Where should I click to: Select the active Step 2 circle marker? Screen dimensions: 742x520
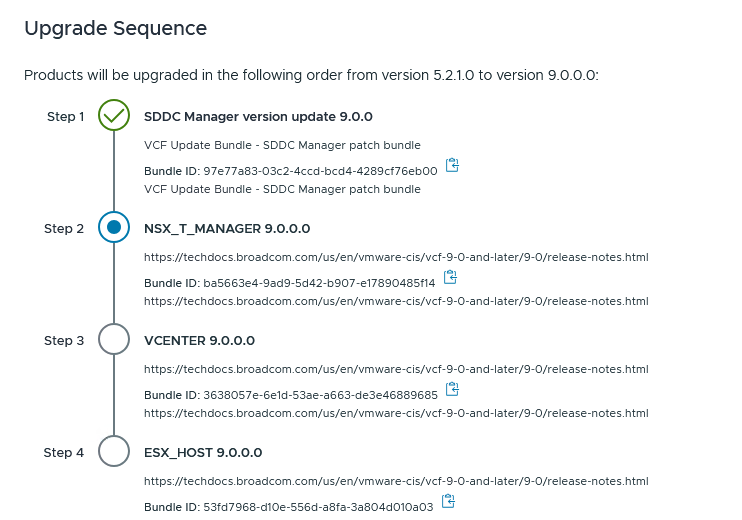114,228
